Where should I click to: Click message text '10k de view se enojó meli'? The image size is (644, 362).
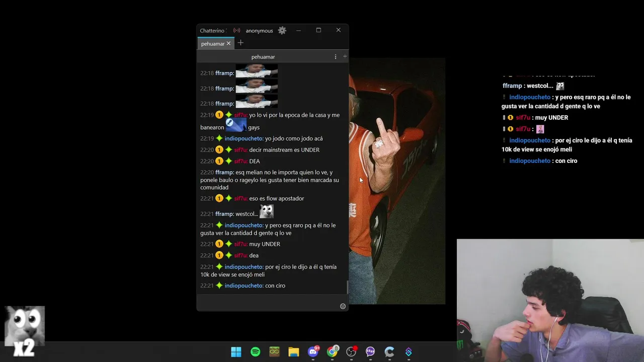[232, 275]
